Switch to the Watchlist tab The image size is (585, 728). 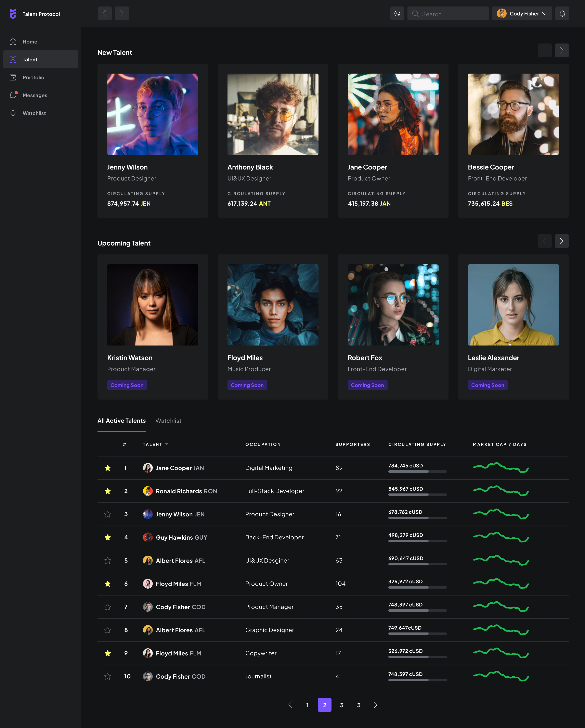coord(168,421)
